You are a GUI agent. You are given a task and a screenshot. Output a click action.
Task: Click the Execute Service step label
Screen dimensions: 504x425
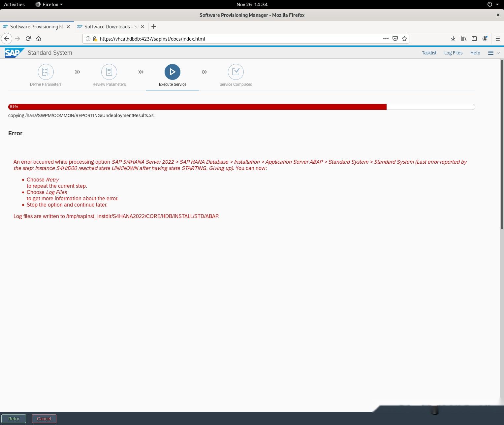[173, 84]
